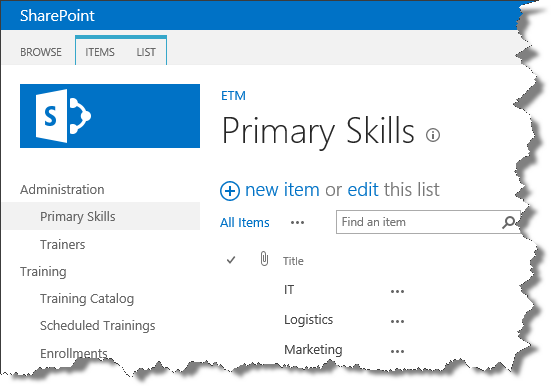Image resolution: width=551 pixels, height=386 pixels.
Task: Open the ellipsis menu for Logistics item
Action: coord(397,321)
